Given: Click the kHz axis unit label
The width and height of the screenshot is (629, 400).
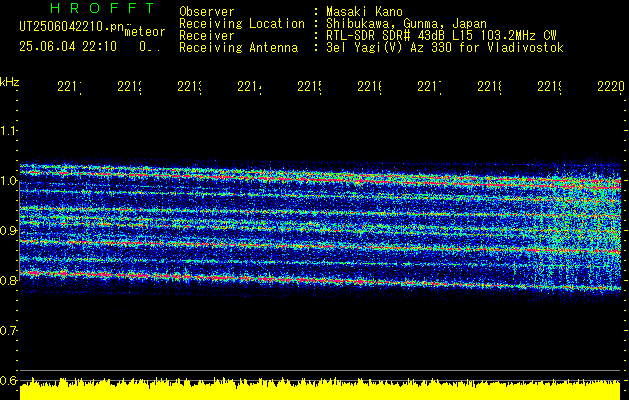Looking at the screenshot, I should tap(9, 82).
